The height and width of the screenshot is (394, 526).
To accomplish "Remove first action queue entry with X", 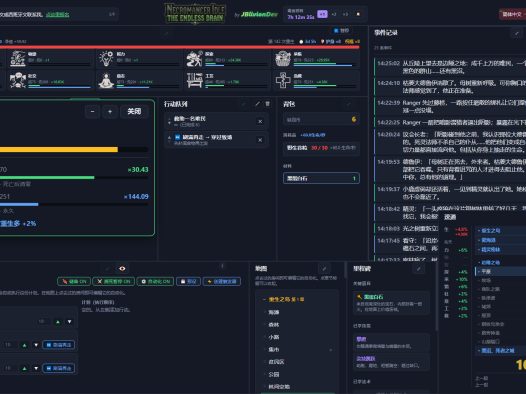I will click(260, 121).
